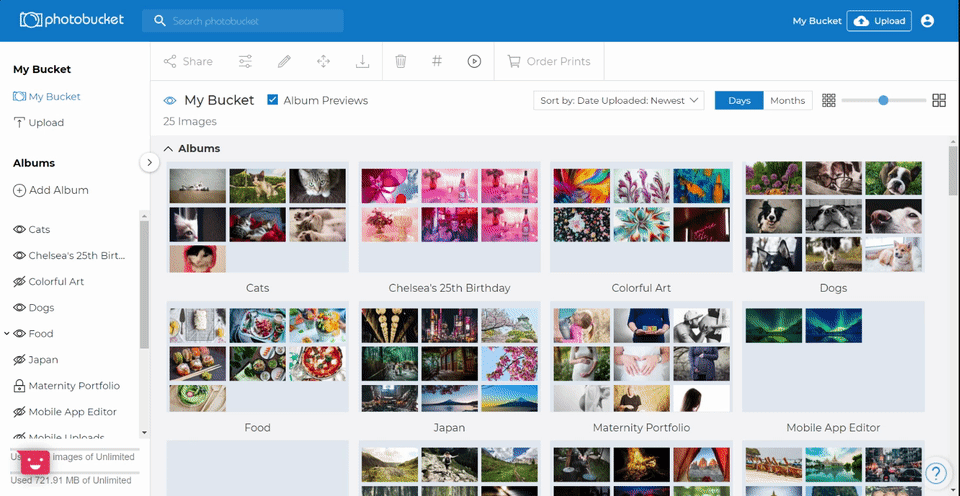Toggle the My Bucket eye visibility icon
Viewport: 960px width, 496px height.
tap(170, 100)
